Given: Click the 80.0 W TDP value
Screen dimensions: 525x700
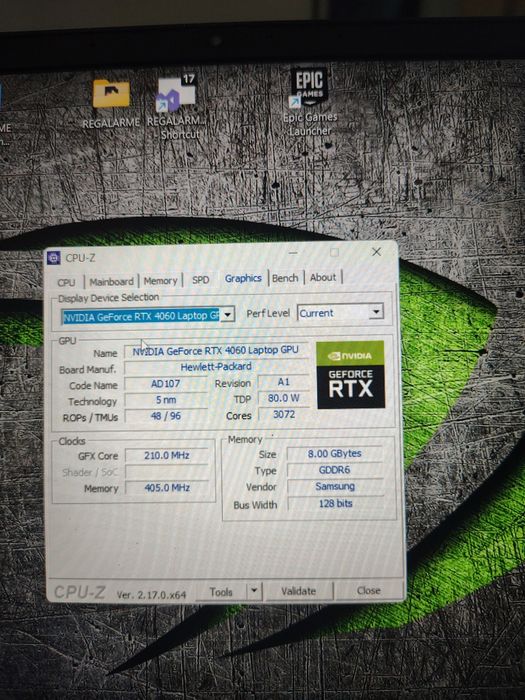Looking at the screenshot, I should tap(283, 398).
